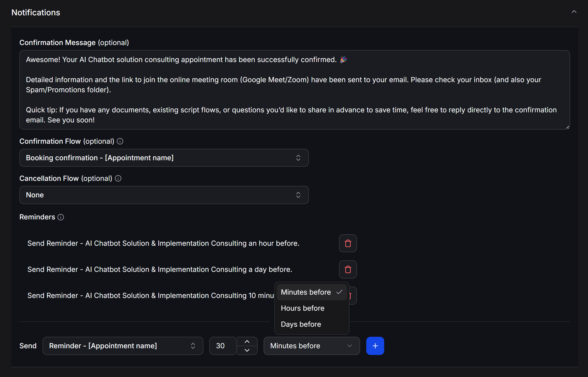This screenshot has height=377, width=588.
Task: Click the text area resize handle
Action: (567, 127)
